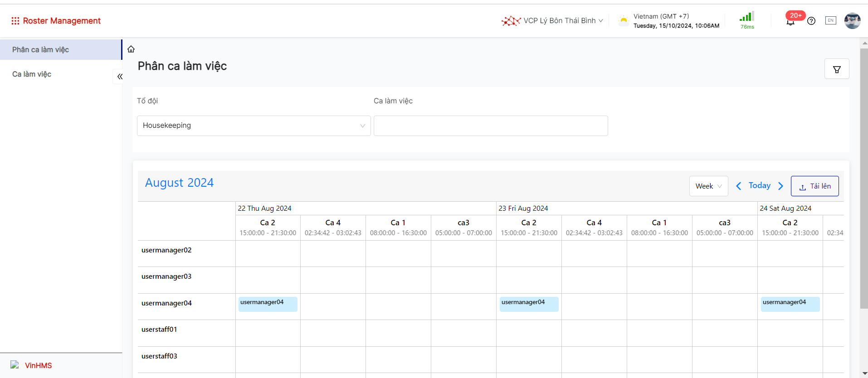Click the Ca làm việc input field

[490, 126]
